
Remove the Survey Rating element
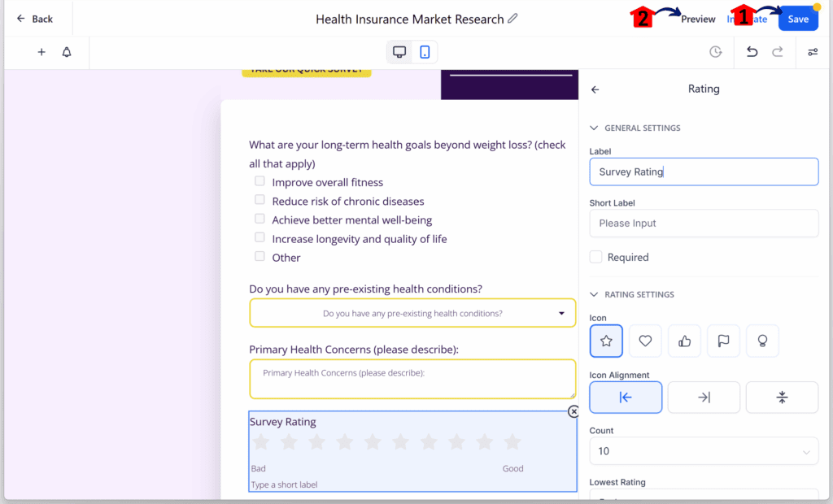click(574, 411)
